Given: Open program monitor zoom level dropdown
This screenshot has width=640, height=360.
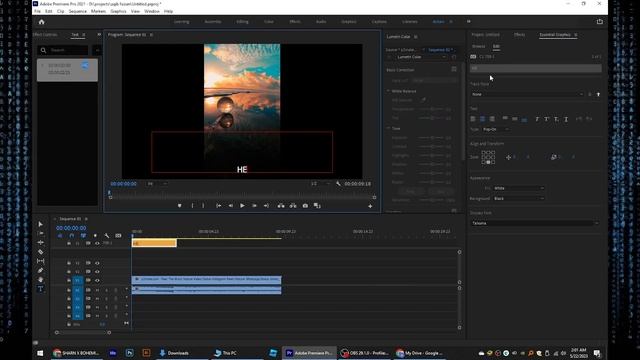Looking at the screenshot, I should (x=156, y=184).
